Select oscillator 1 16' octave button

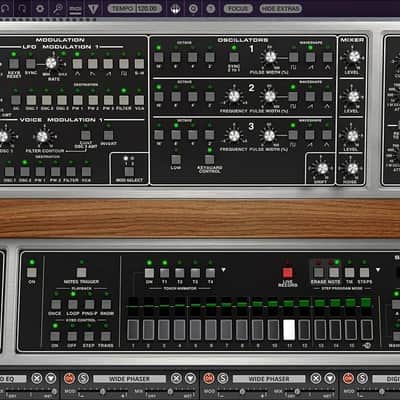[x=159, y=57]
